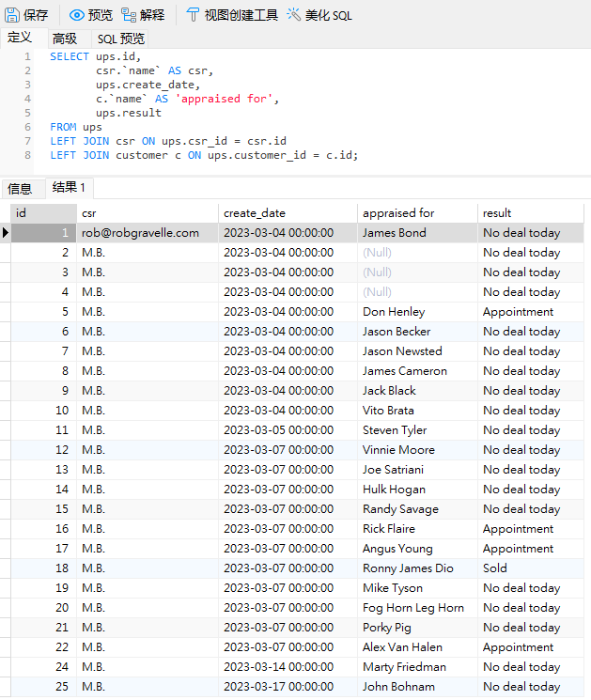Click the result column header
This screenshot has width=591, height=700.
pos(530,213)
